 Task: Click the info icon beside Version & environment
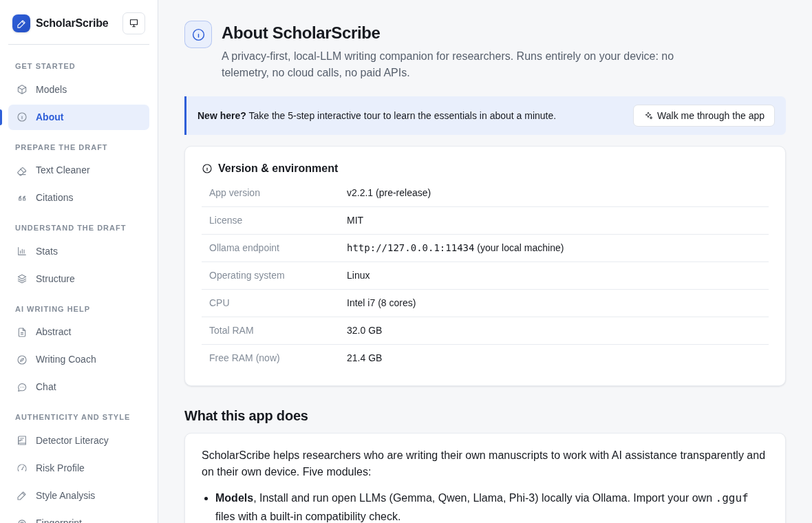click(207, 169)
